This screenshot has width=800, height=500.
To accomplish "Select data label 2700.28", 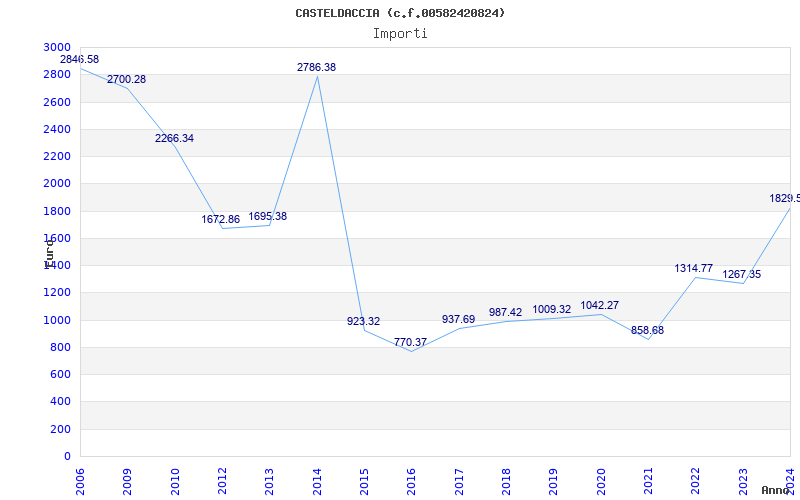I will [127, 80].
